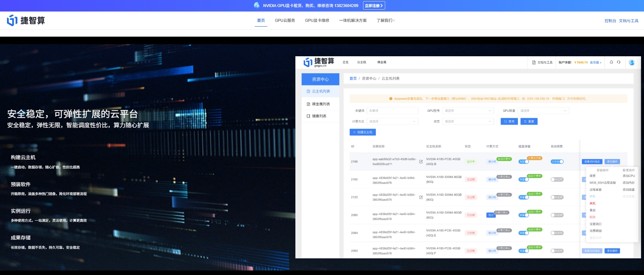
Task: Click the 关键词 search input field
Action: 392,111
